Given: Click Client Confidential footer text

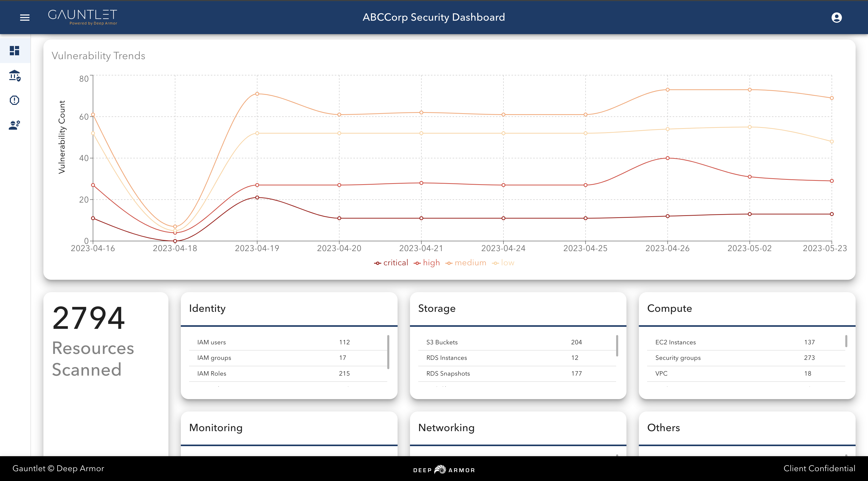Looking at the screenshot, I should [x=819, y=469].
